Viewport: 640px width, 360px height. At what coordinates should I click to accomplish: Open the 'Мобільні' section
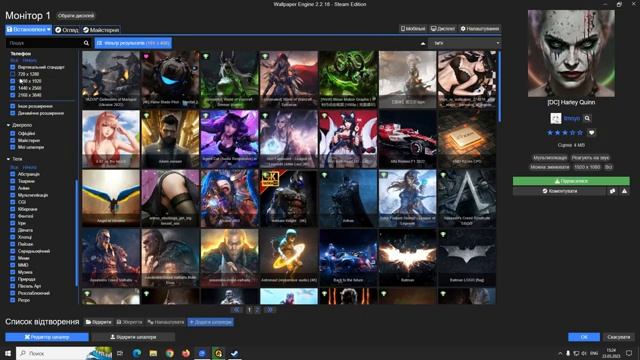413,29
